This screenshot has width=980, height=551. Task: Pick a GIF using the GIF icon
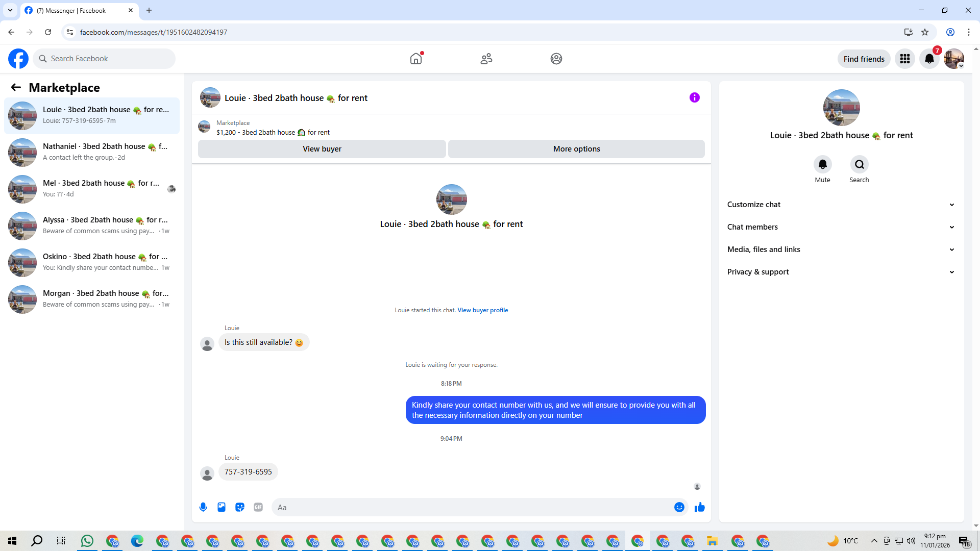(258, 507)
